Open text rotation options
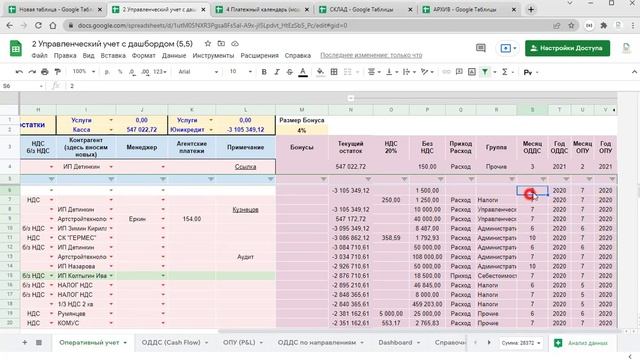This screenshot has height=360, width=640. (x=427, y=72)
